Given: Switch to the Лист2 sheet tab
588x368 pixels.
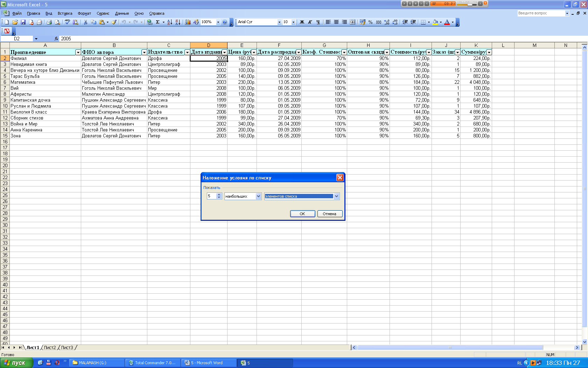Looking at the screenshot, I should click(50, 348).
